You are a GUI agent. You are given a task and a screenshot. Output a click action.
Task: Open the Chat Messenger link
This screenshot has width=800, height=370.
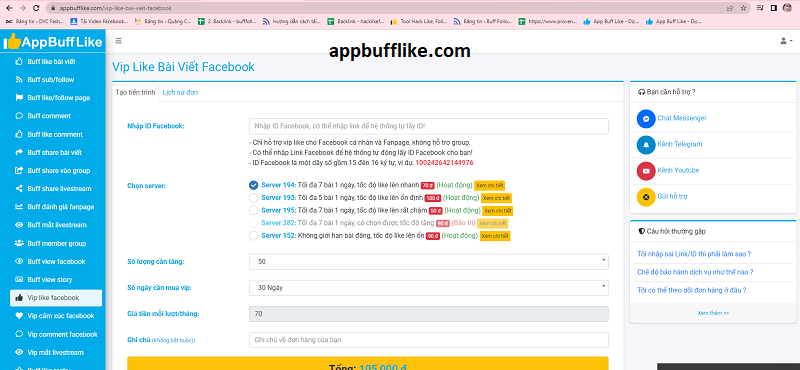pyautogui.click(x=682, y=118)
